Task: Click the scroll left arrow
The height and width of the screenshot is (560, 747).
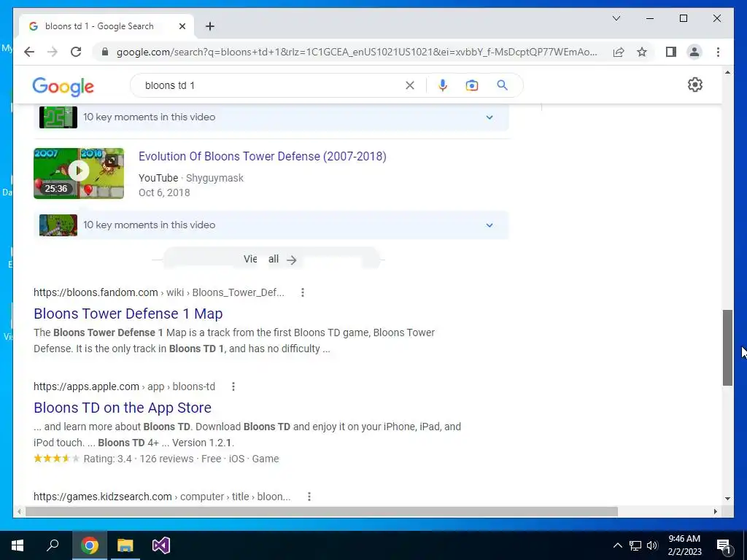Action: tap(19, 512)
